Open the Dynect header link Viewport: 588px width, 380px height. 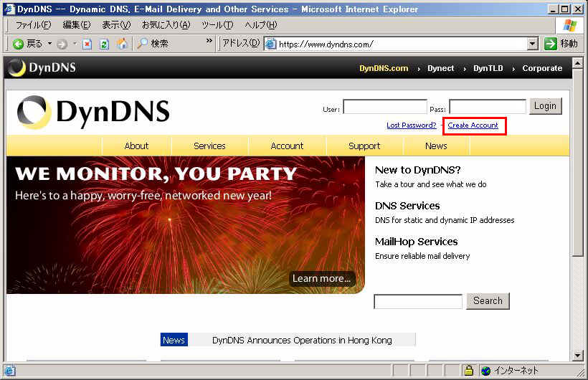tap(440, 68)
